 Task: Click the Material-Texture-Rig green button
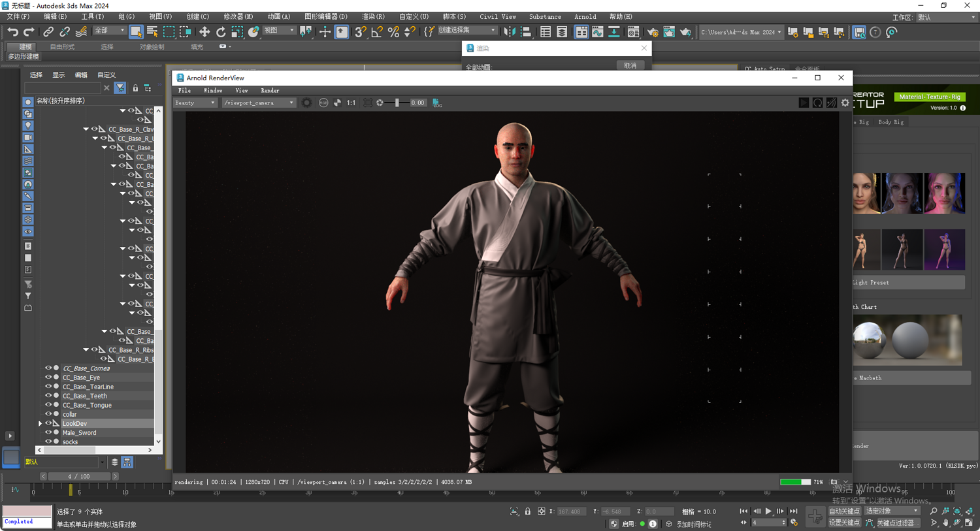click(929, 97)
